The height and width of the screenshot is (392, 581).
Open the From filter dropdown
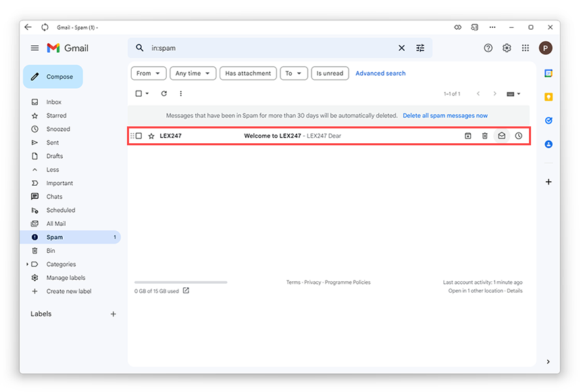tap(148, 73)
